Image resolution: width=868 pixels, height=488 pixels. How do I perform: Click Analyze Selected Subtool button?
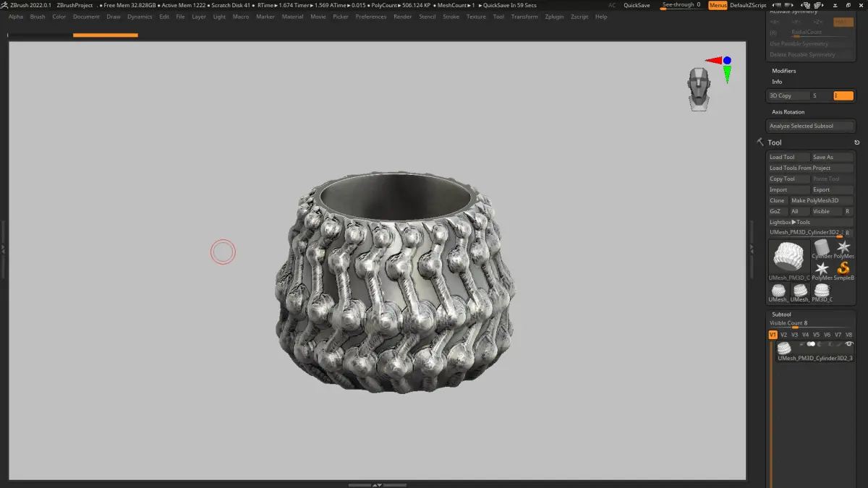(x=810, y=126)
